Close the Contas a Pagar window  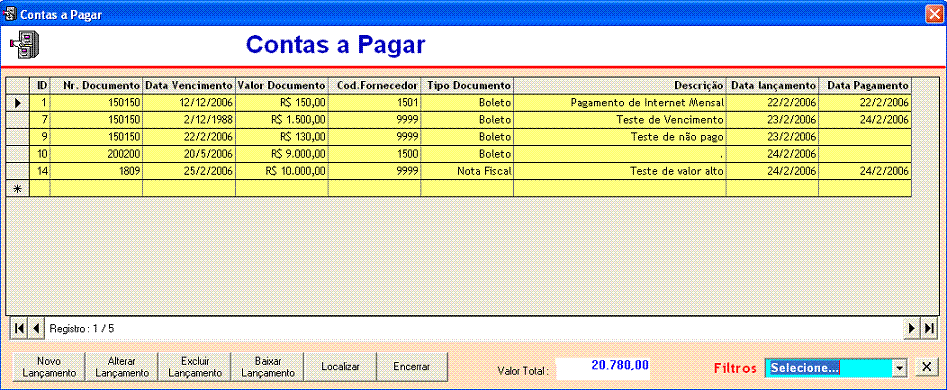[x=934, y=14]
